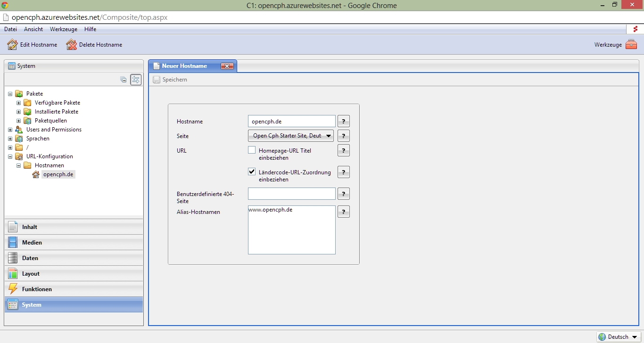Open the Seite dropdown list
The height and width of the screenshot is (343, 644).
[291, 136]
